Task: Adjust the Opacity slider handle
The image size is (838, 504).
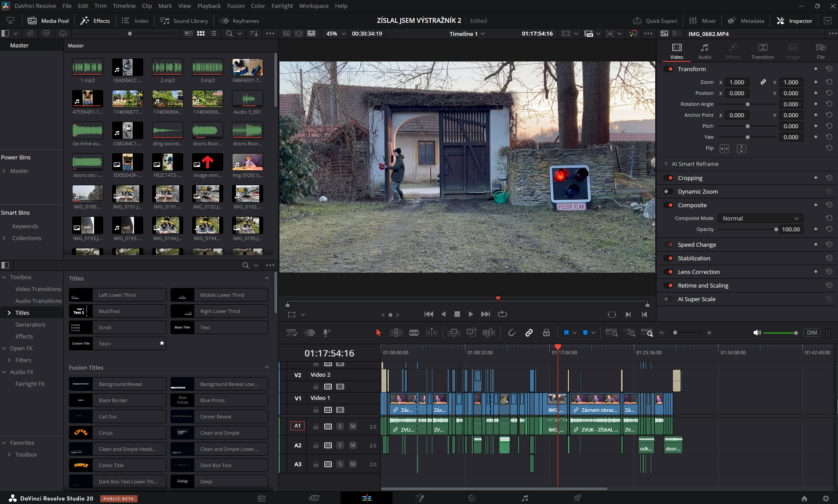Action: point(776,229)
